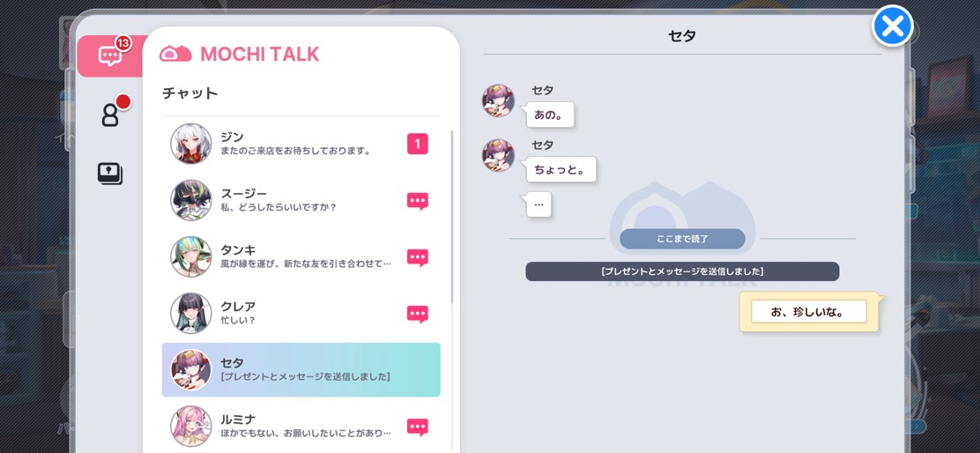
Task: Close the Mochi Talk window
Action: 893,26
